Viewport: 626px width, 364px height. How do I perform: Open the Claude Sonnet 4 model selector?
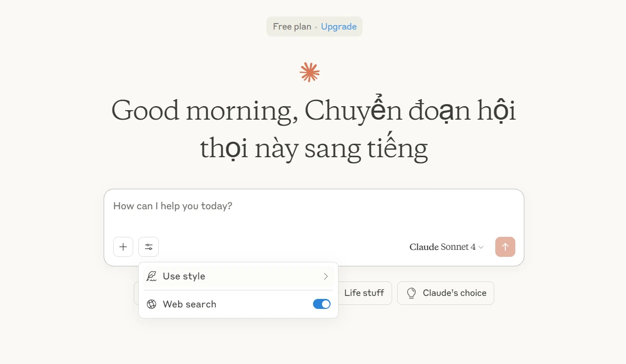447,247
